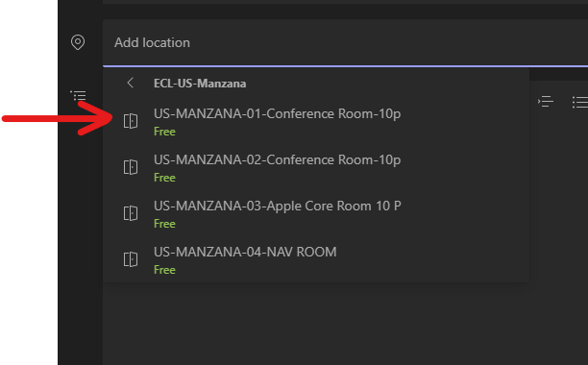
Task: Go back using the chevron beside ECL-US-Manzana
Action: pos(130,83)
